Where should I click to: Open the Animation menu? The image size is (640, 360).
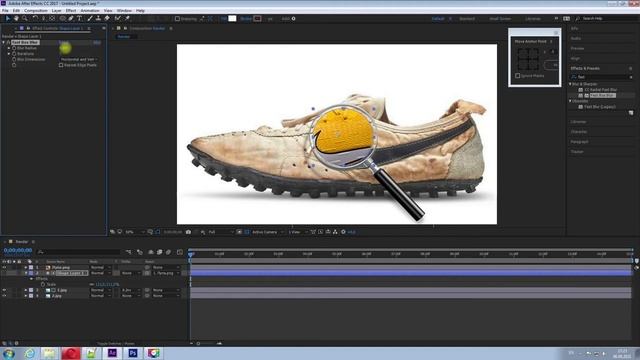click(x=89, y=11)
